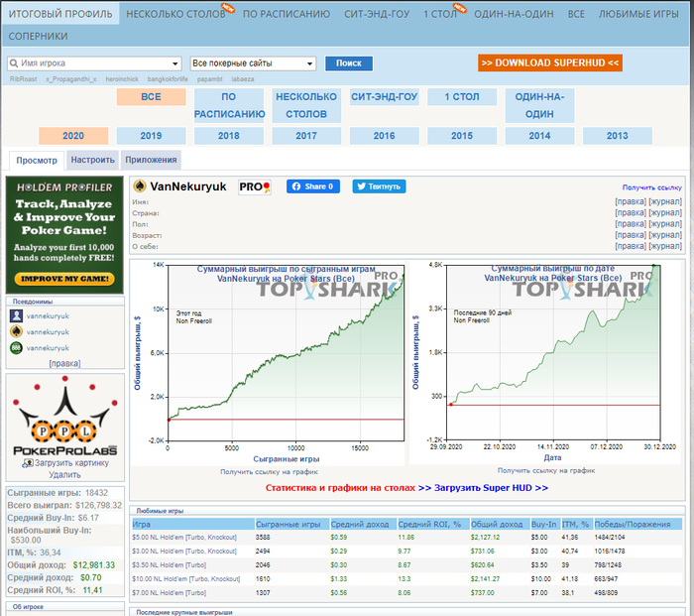Select the ВСЕ game type filter button

(151, 97)
